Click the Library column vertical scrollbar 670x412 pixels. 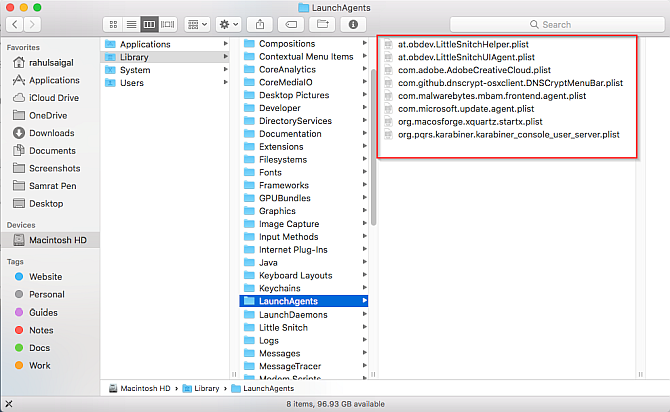click(373, 147)
